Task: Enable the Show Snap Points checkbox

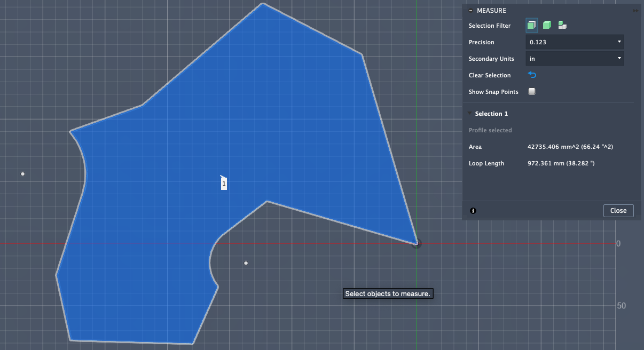Action: (x=531, y=91)
